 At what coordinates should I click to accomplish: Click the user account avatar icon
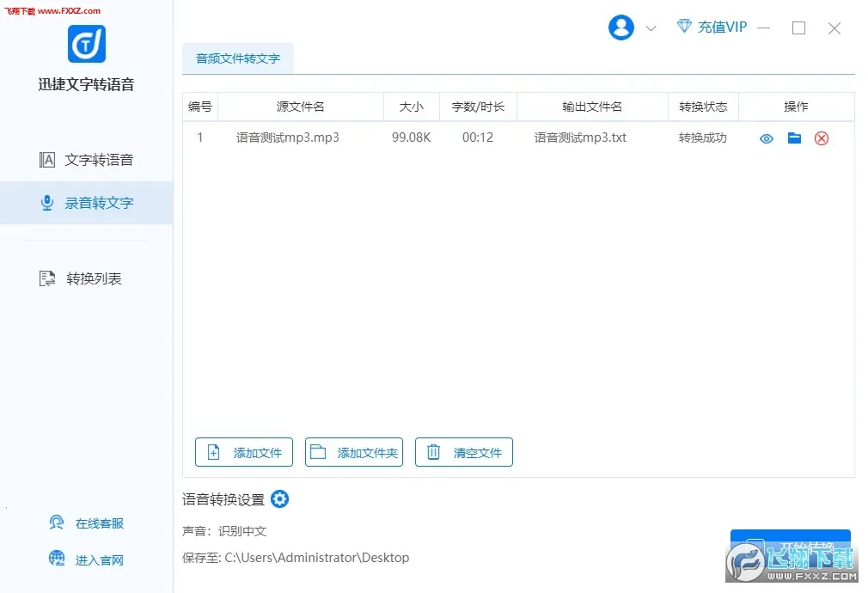(x=620, y=28)
